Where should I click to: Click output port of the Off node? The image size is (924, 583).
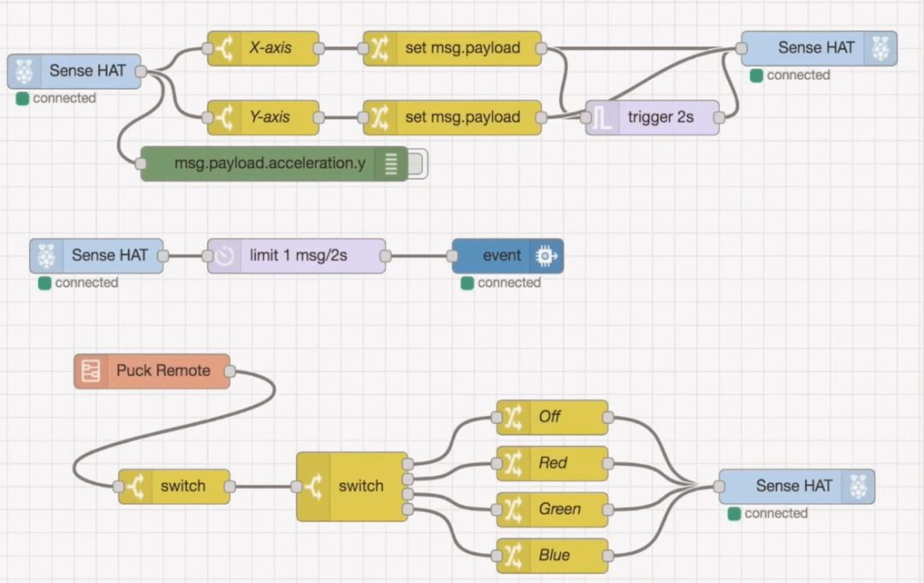(x=607, y=417)
